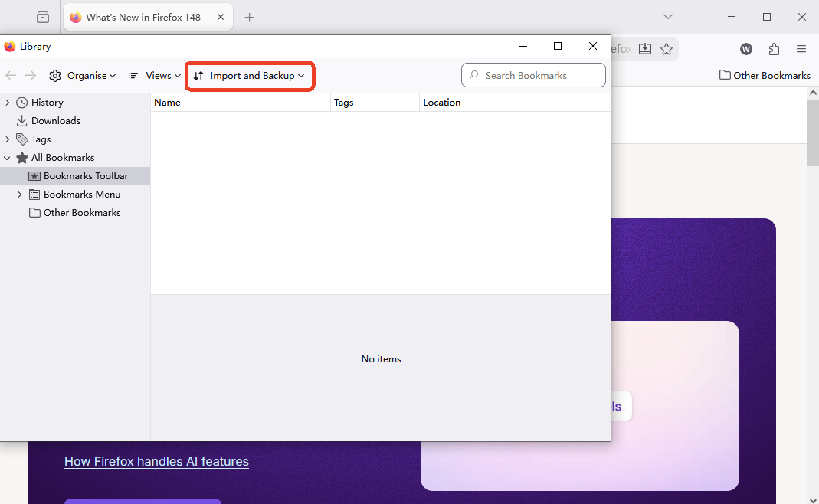Collapse the All Bookmarks tree
819x504 pixels.
pyautogui.click(x=7, y=157)
